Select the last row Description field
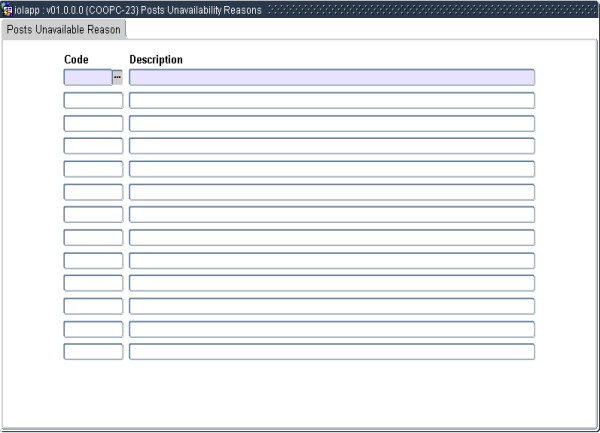600x433 pixels. point(331,351)
